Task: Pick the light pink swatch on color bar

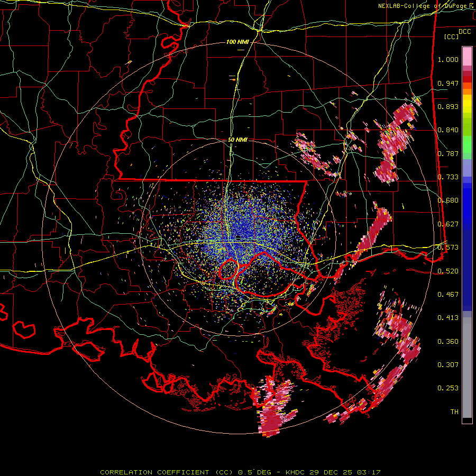Action: 467,57
